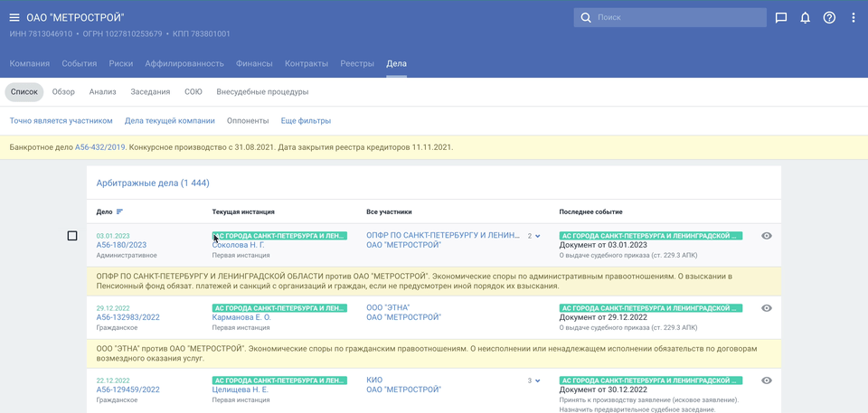Open the Риски tab
Image resolution: width=868 pixels, height=413 pixels.
(120, 63)
